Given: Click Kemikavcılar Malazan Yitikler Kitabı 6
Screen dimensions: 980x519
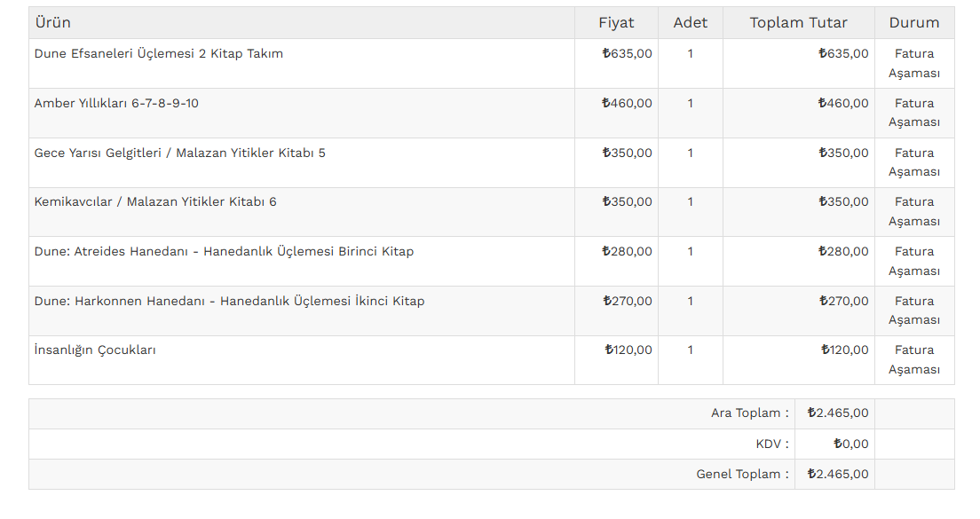Looking at the screenshot, I should click(x=155, y=202).
